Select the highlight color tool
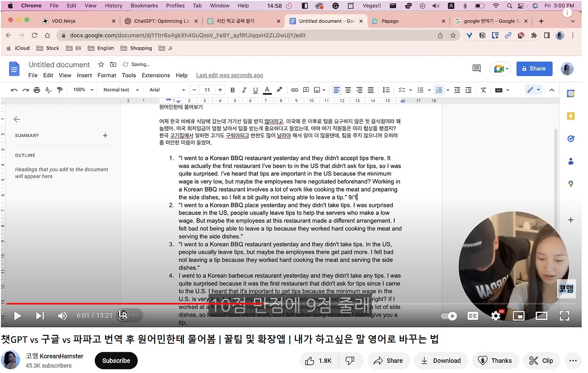The image size is (588, 373). pyautogui.click(x=278, y=90)
